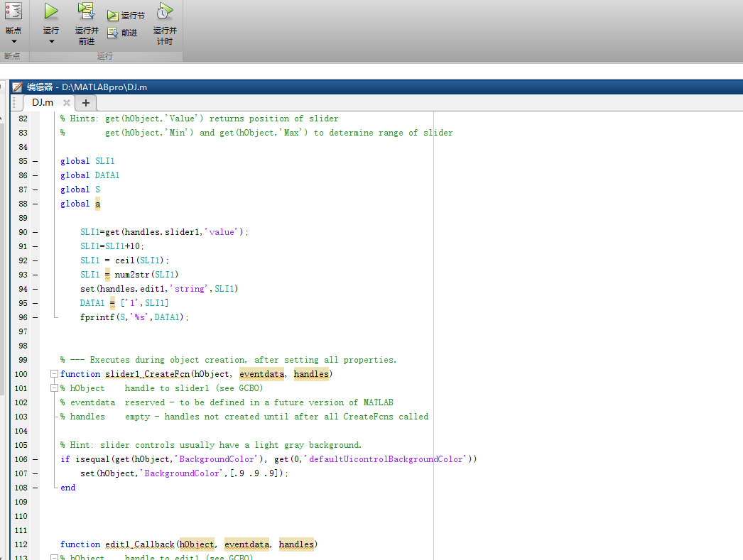Close the DJ.m tab
Viewport: 743px width, 560px height.
point(66,101)
